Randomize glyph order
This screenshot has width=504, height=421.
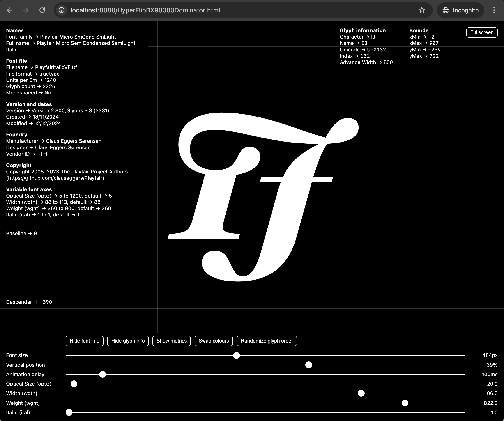click(267, 341)
